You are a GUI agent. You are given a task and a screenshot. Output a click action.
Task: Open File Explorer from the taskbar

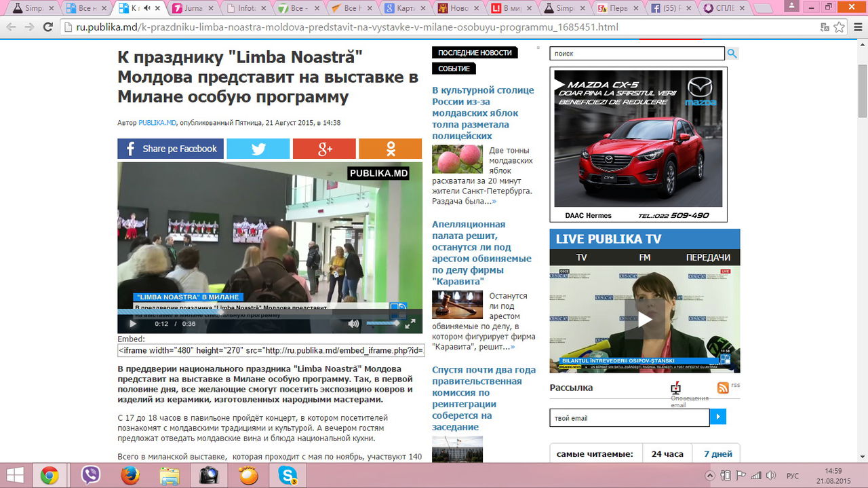click(x=169, y=475)
